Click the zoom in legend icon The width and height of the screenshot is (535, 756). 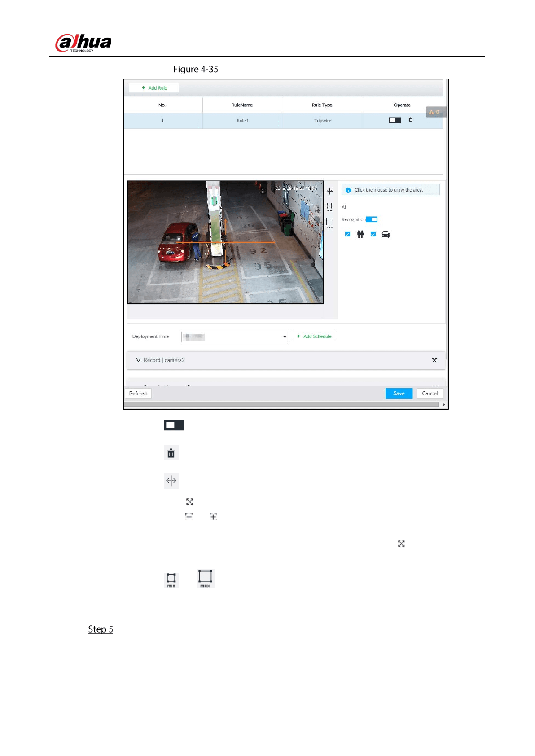tap(213, 517)
